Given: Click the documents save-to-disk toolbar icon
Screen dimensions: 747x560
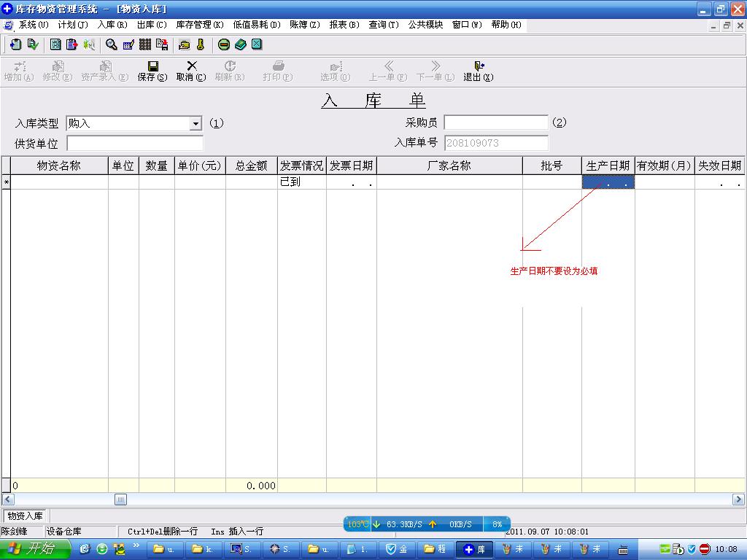Looking at the screenshot, I should [162, 44].
